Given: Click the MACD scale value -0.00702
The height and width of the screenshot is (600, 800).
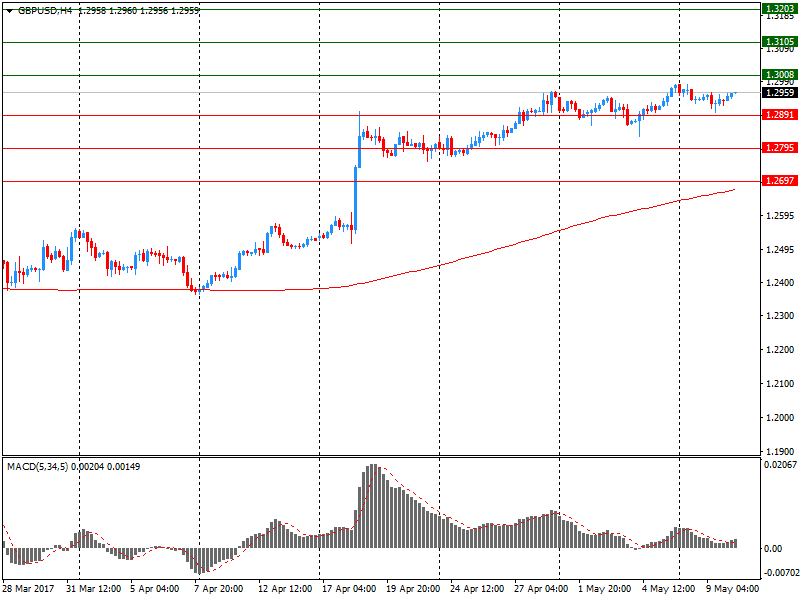Looking at the screenshot, I should coord(780,573).
